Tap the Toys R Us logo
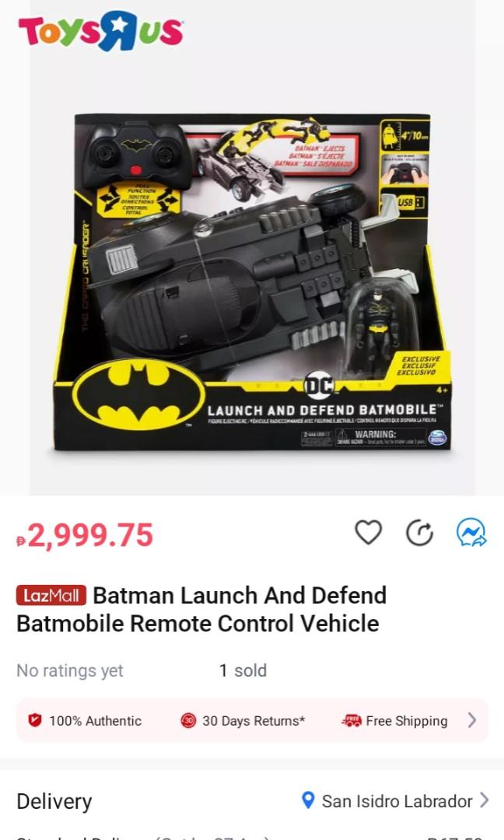 click(x=101, y=31)
